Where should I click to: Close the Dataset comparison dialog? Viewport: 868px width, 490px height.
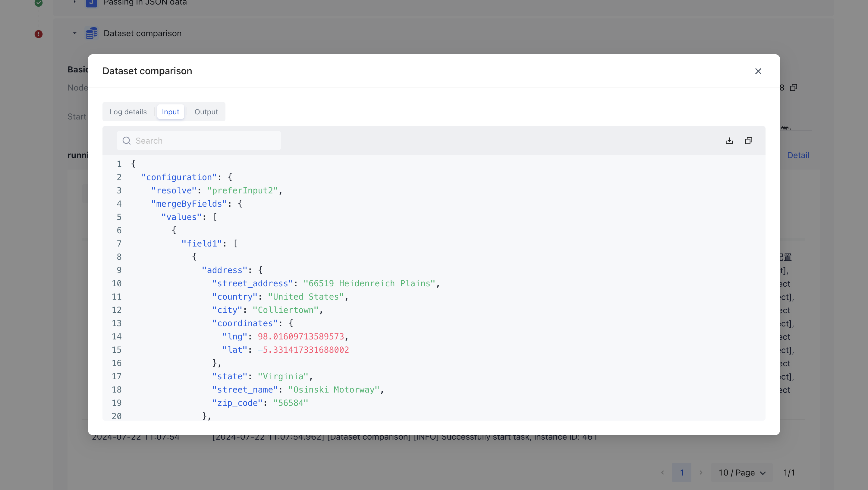pos(758,71)
